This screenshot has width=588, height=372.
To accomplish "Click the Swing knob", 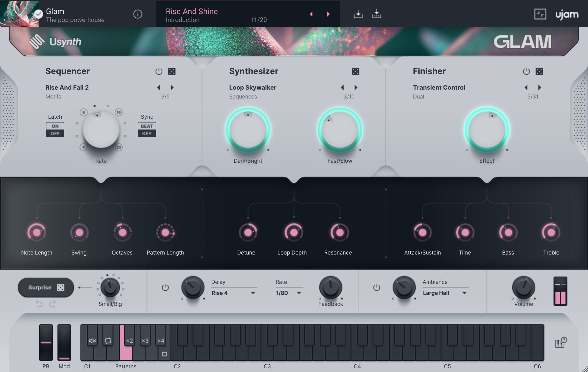I will coord(79,232).
